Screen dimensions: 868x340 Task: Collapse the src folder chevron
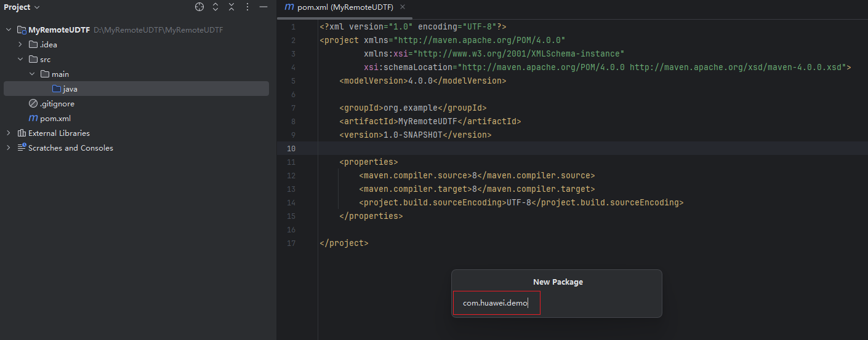point(20,59)
